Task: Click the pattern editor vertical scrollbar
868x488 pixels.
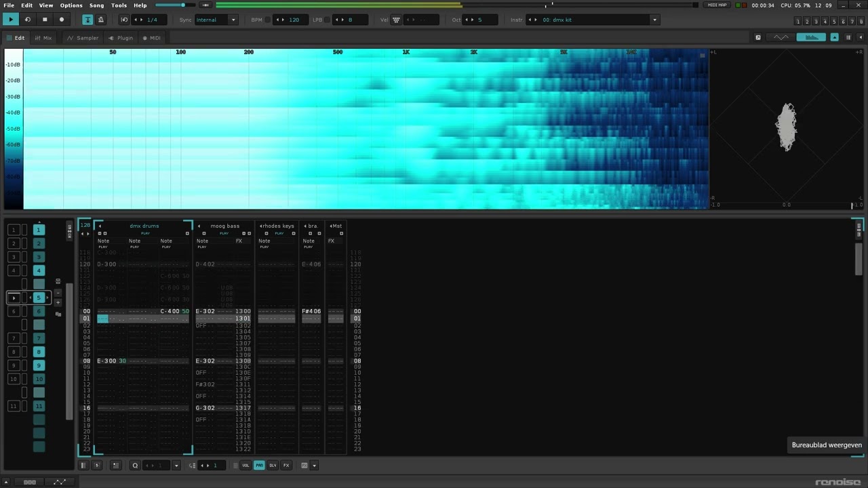Action: 859,258
